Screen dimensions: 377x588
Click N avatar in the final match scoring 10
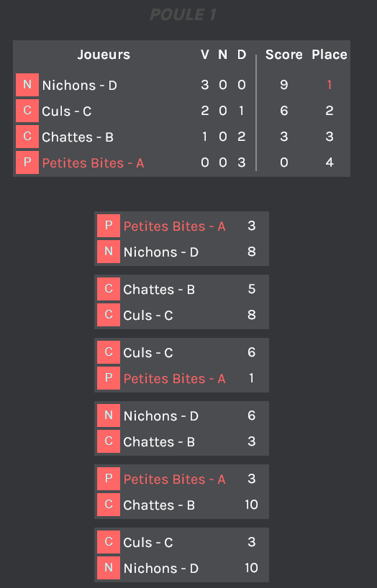(x=109, y=568)
